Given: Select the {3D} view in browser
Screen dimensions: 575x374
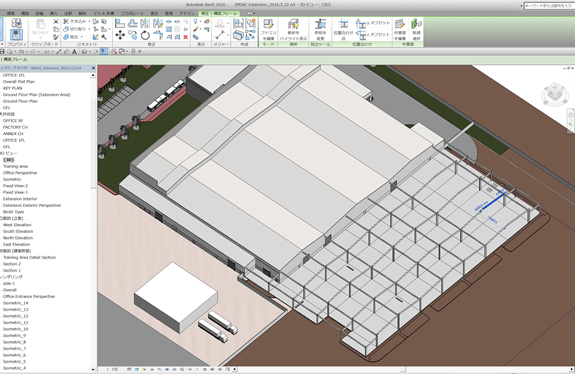Looking at the screenshot, I should click(x=8, y=160).
